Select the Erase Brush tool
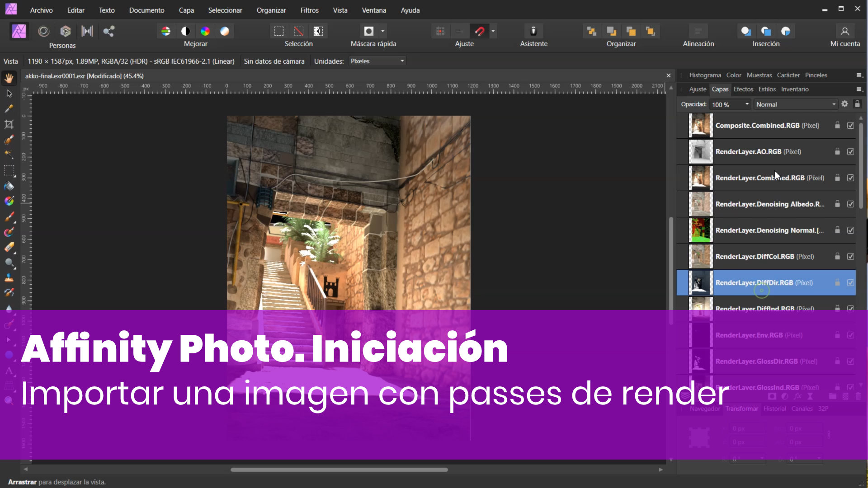Viewport: 868px width, 488px height. 9,247
